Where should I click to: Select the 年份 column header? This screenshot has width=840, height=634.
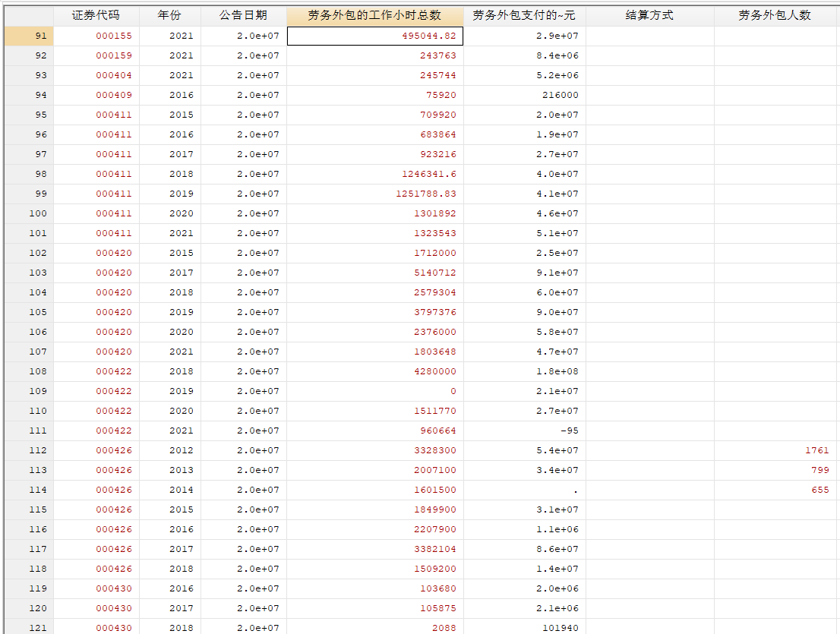(170, 15)
